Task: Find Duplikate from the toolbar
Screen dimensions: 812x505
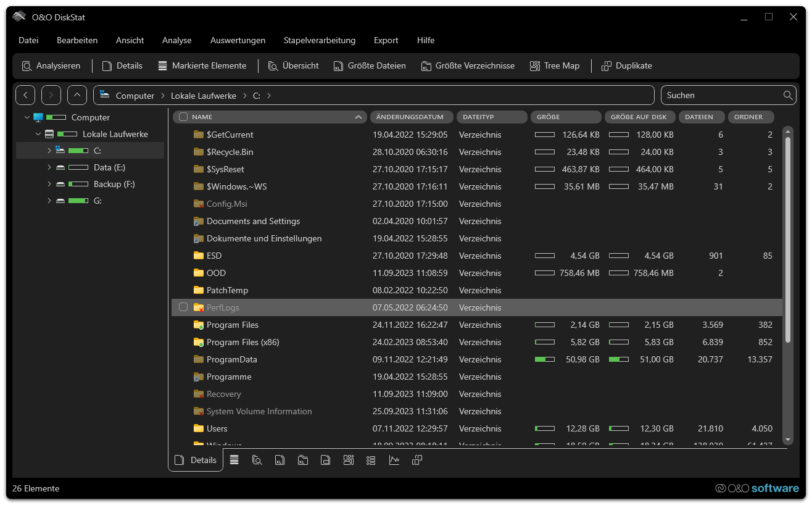Action: pyautogui.click(x=627, y=65)
